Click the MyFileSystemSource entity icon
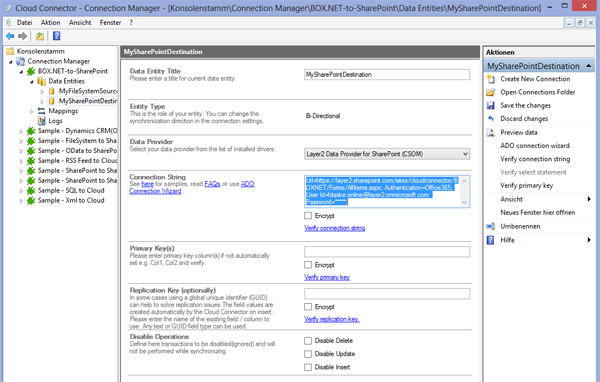 pyautogui.click(x=52, y=91)
